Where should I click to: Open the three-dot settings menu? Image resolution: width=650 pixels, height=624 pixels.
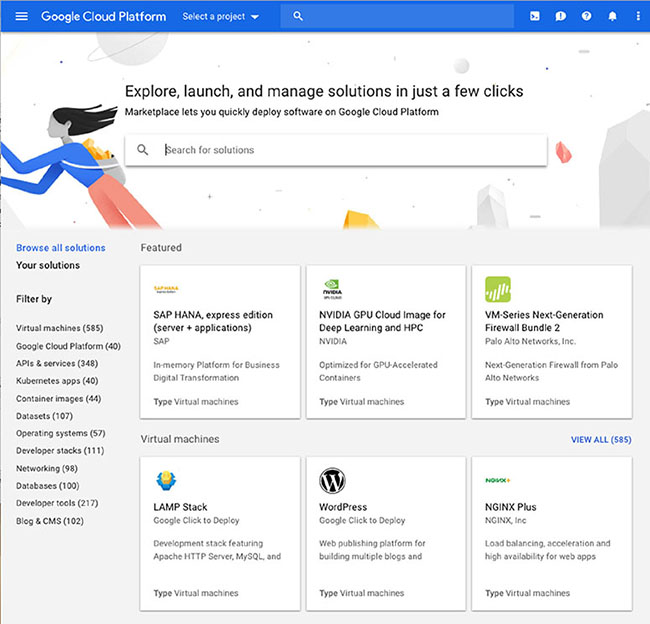pyautogui.click(x=638, y=16)
